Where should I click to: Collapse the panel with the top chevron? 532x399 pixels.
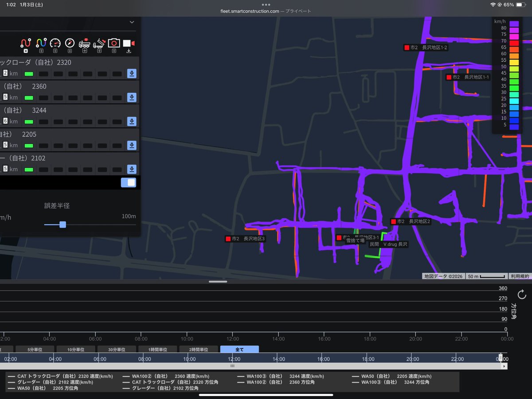tap(132, 22)
